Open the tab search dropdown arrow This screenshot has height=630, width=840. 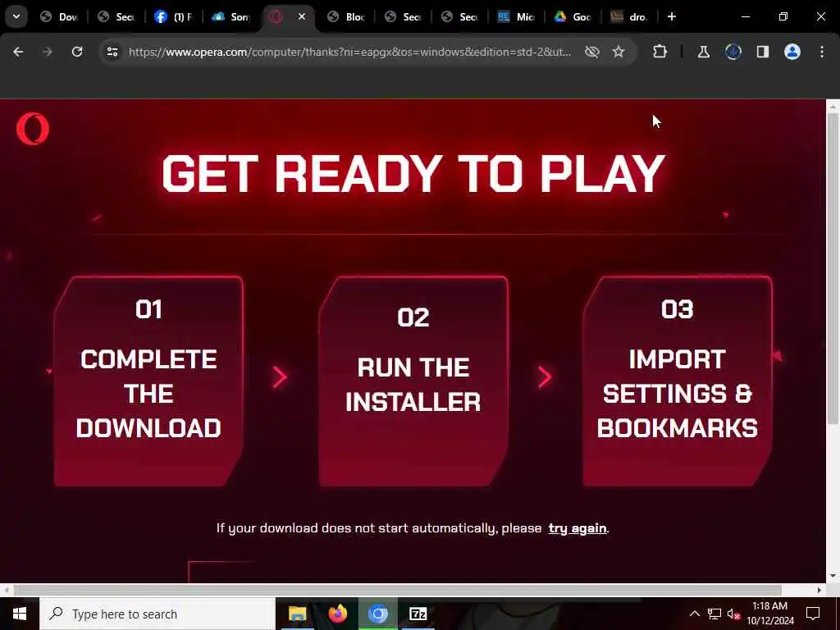(x=16, y=16)
